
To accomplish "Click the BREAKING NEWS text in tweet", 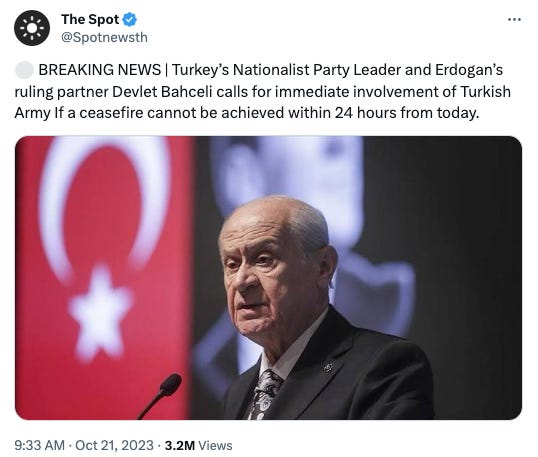I will tap(100, 70).
